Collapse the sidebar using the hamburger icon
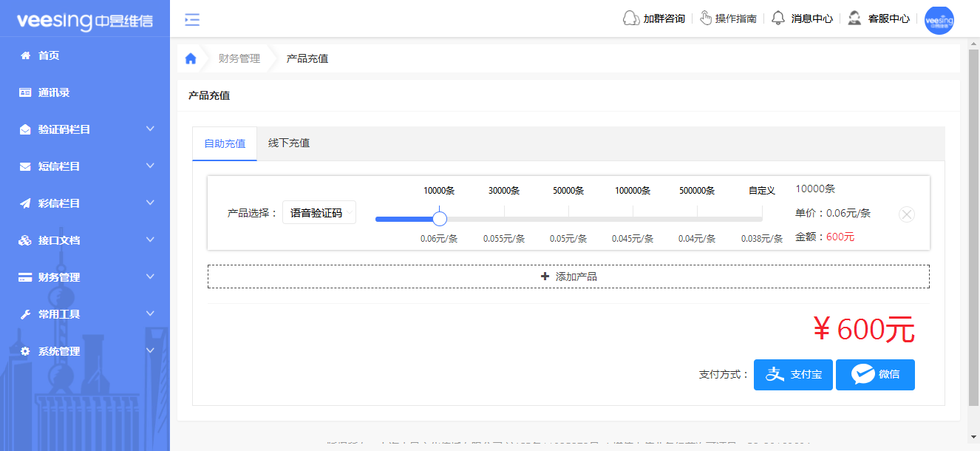The width and height of the screenshot is (980, 451). pyautogui.click(x=191, y=20)
